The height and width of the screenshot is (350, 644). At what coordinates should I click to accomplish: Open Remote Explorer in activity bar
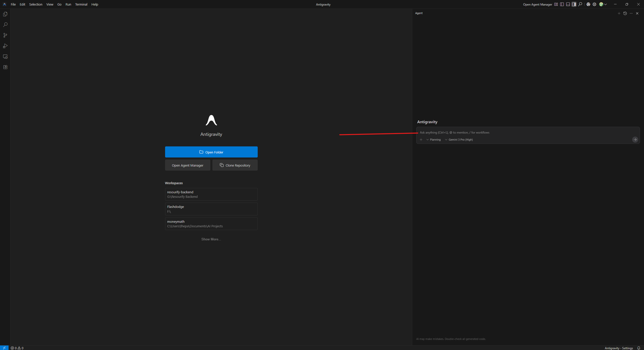[5, 57]
